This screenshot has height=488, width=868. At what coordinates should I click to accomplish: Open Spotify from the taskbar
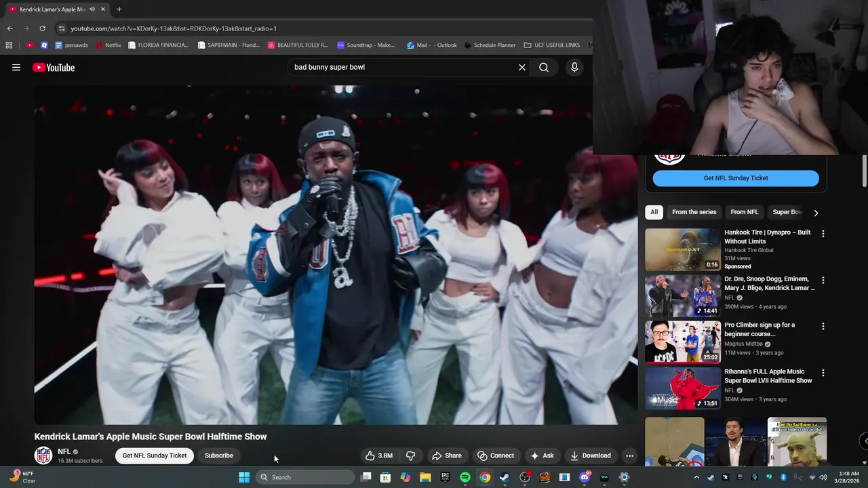tap(465, 477)
